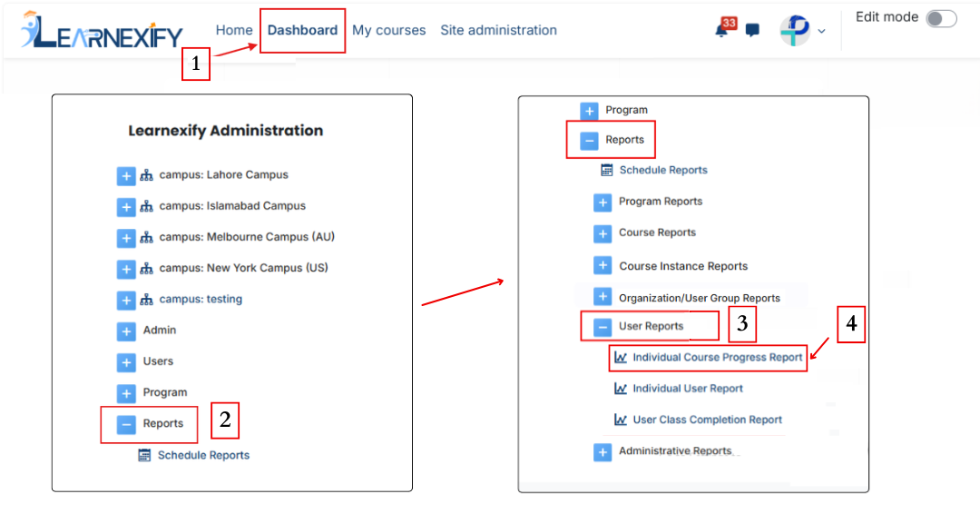Toggle the Edit mode switch
The width and height of the screenshot is (980, 514).
941,19
